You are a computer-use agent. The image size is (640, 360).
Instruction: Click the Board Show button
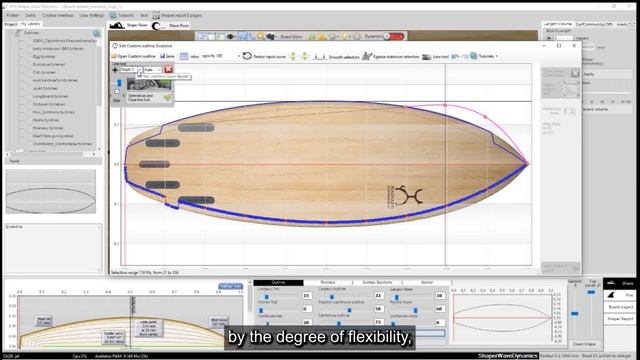291,36
